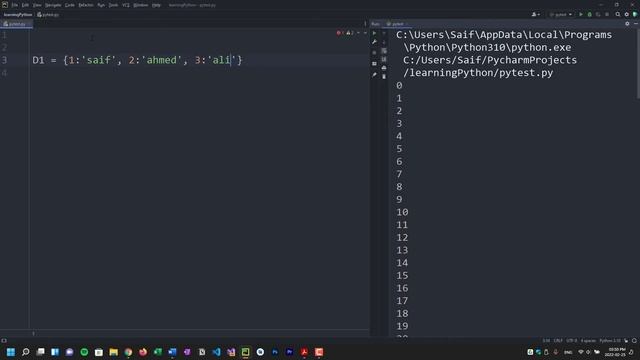Click console output line 19

[x=402, y=326]
